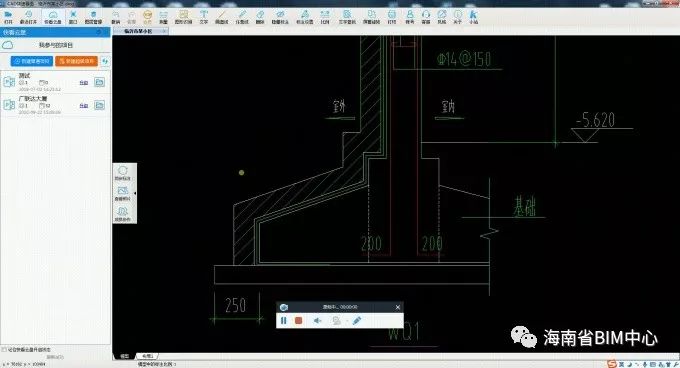Click the blue K 小站 icon
This screenshot has height=368, width=680.
473,17
